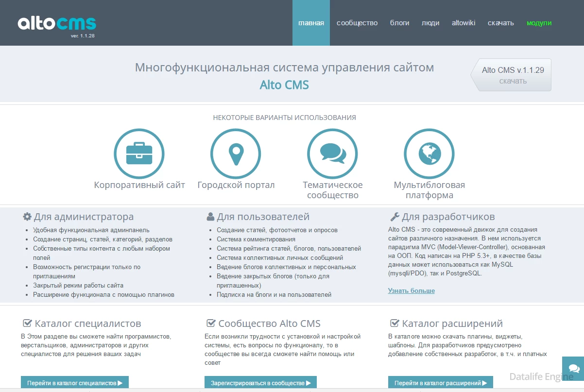The image size is (584, 392).
Task: Click check icon next to Каталог расширений
Action: (x=395, y=323)
